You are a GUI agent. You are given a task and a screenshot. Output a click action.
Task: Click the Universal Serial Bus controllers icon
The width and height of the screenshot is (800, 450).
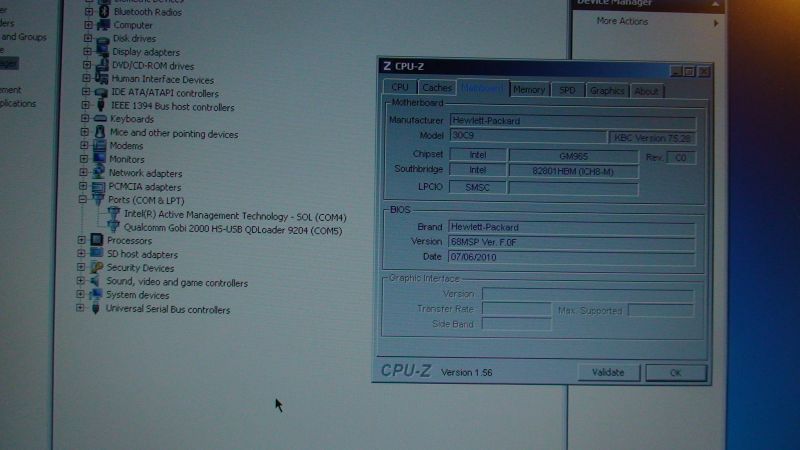95,309
